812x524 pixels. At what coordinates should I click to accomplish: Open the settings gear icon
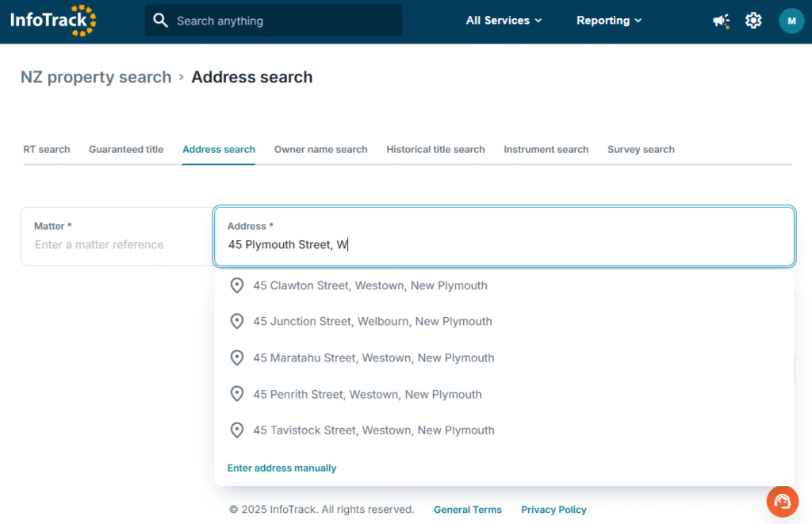tap(753, 21)
